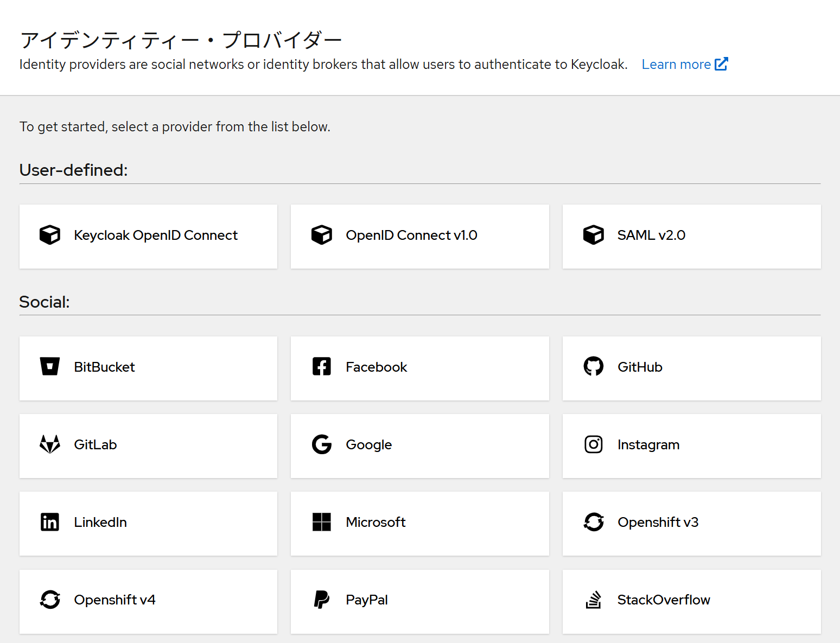
Task: Choose the Google provider label
Action: coord(368,445)
